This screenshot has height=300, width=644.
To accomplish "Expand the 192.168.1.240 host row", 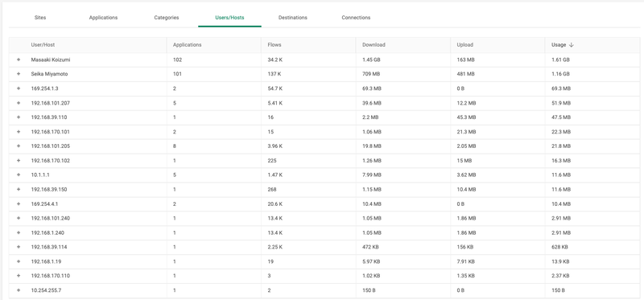I will (x=19, y=232).
